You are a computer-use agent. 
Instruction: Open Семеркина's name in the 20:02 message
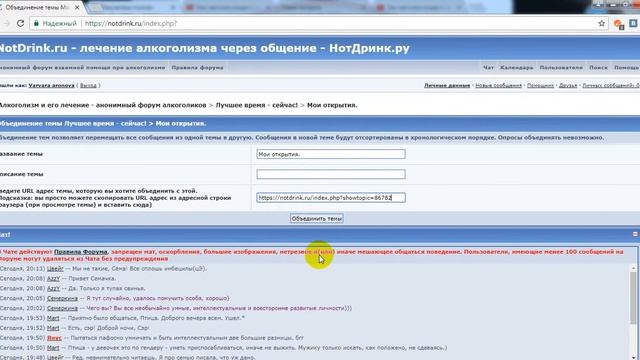click(x=62, y=308)
